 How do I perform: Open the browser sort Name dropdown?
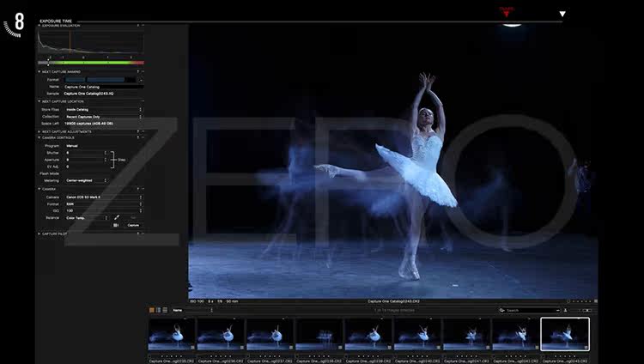192,310
